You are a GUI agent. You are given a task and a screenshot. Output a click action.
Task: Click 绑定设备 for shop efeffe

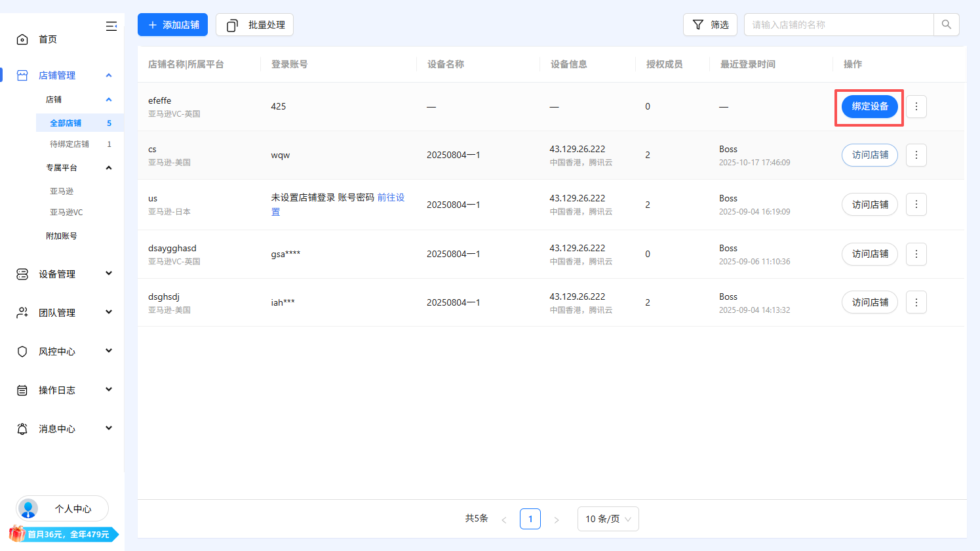tap(869, 106)
